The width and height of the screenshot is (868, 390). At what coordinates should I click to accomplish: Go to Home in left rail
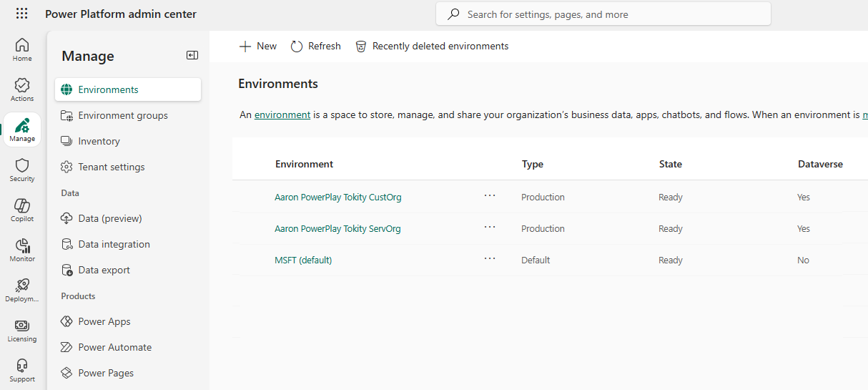(22, 49)
